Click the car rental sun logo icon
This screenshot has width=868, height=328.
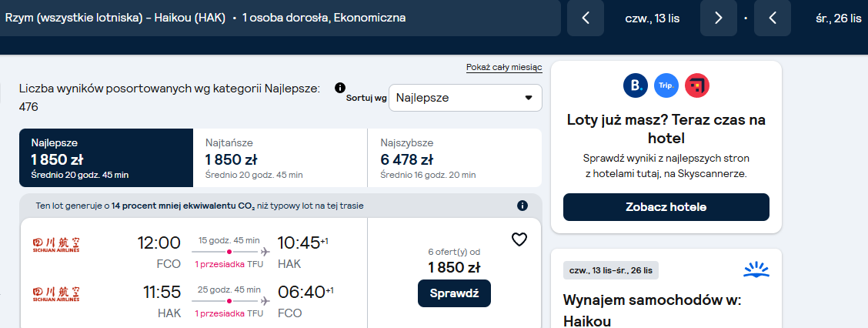click(x=756, y=269)
